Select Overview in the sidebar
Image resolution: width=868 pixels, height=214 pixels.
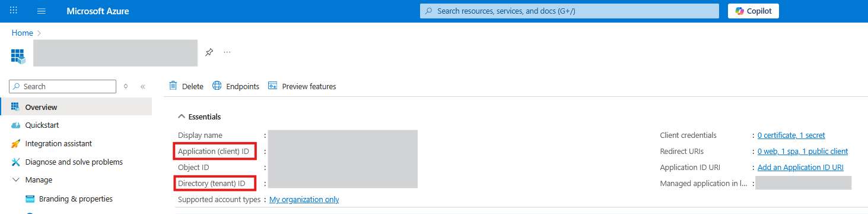point(76,107)
